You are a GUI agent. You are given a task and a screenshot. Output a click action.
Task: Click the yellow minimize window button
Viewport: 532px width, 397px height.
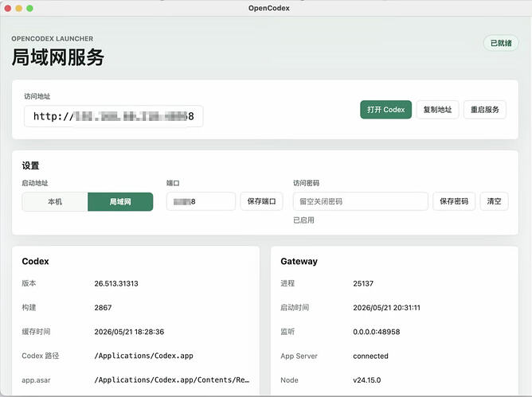coord(18,8)
